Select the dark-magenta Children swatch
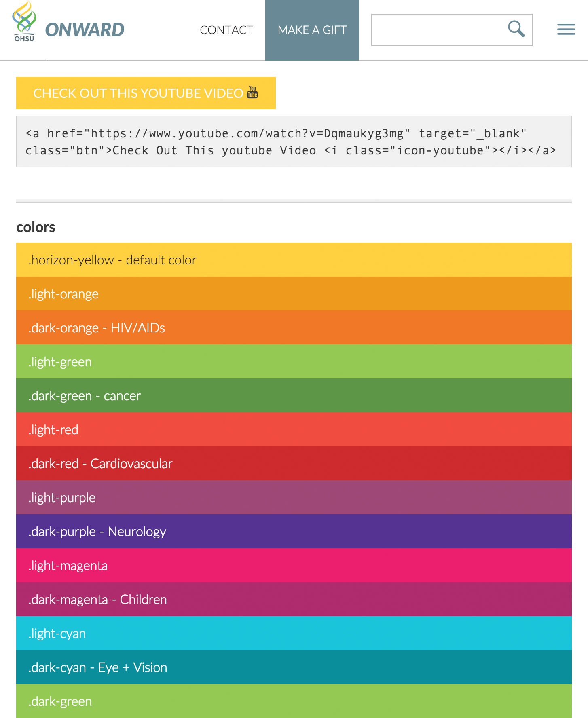 pyautogui.click(x=294, y=599)
